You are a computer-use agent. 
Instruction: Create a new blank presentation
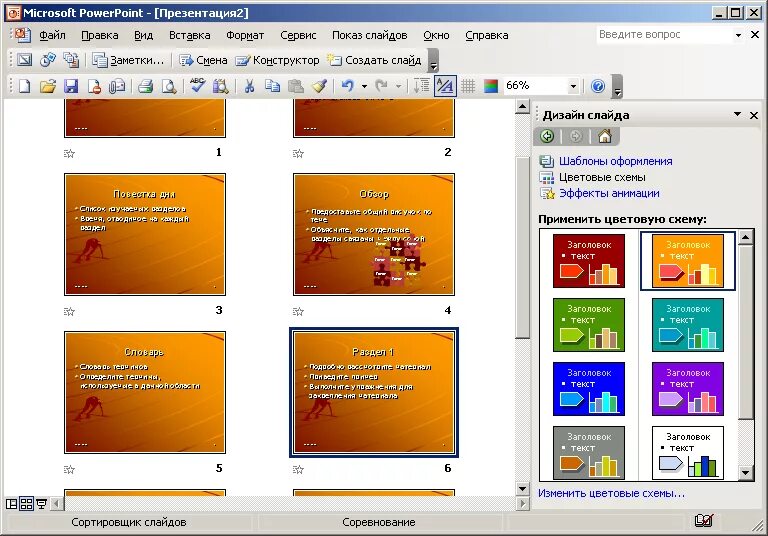(24, 86)
